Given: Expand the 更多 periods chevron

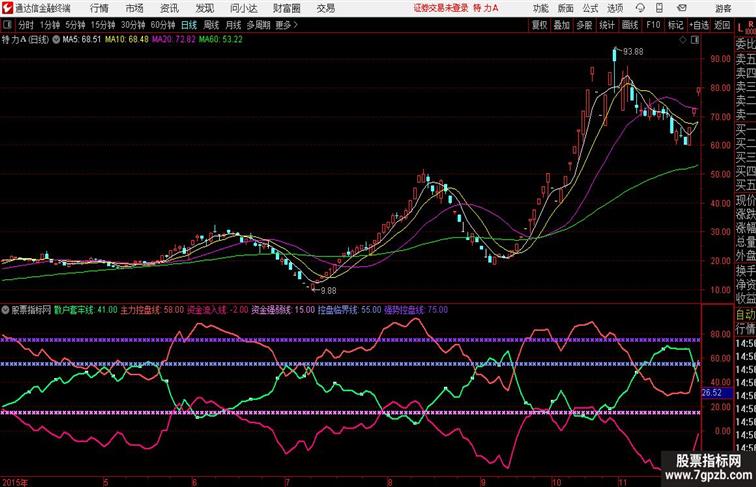Looking at the screenshot, I should (296, 25).
